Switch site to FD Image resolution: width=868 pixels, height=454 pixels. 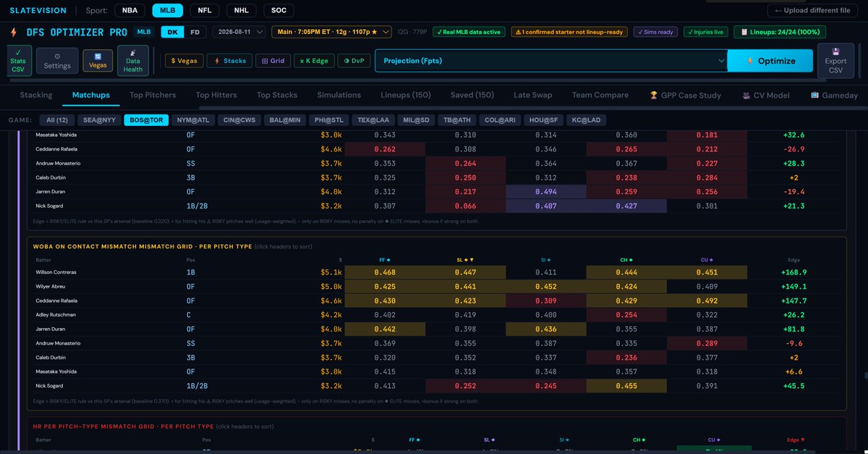[x=195, y=32]
